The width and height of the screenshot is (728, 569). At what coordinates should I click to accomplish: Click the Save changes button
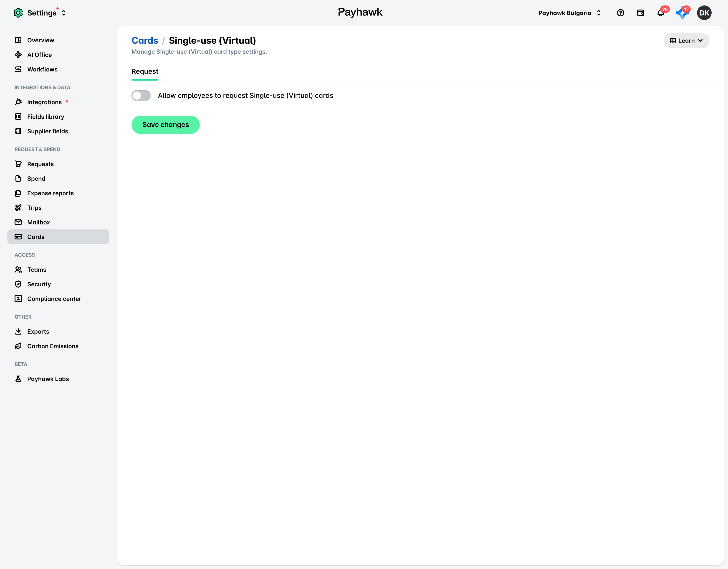pyautogui.click(x=165, y=125)
